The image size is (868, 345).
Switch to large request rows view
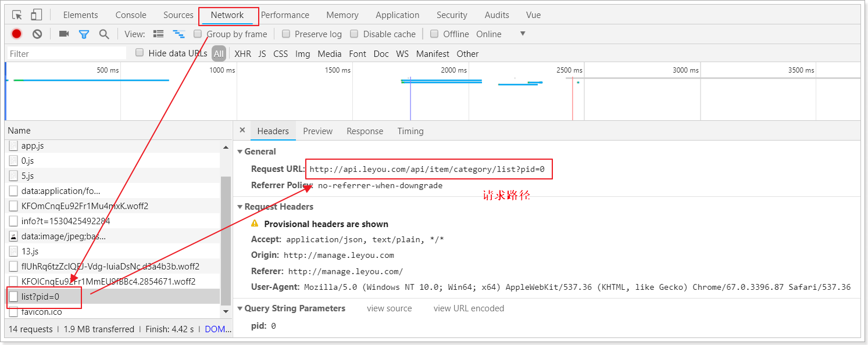[158, 34]
